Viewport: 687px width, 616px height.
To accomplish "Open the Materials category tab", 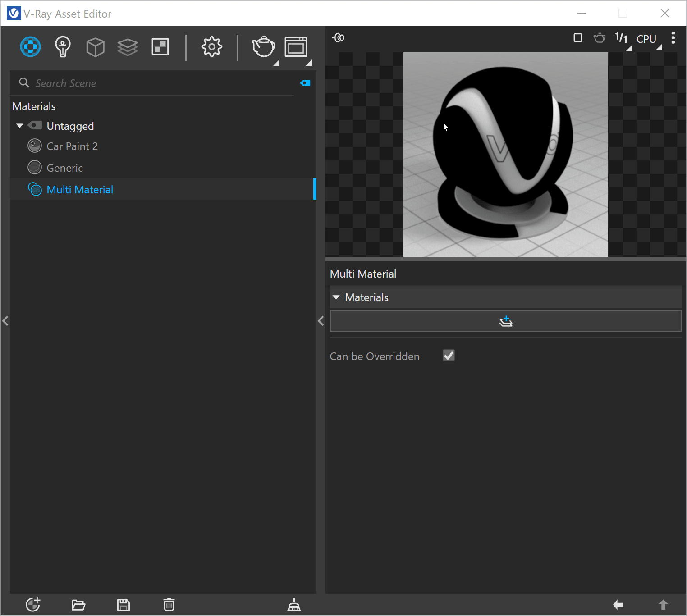I will (30, 46).
